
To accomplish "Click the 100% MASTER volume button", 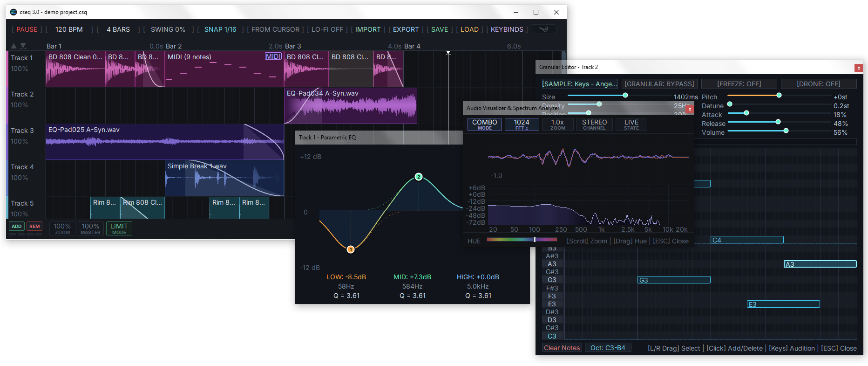I will (x=90, y=228).
